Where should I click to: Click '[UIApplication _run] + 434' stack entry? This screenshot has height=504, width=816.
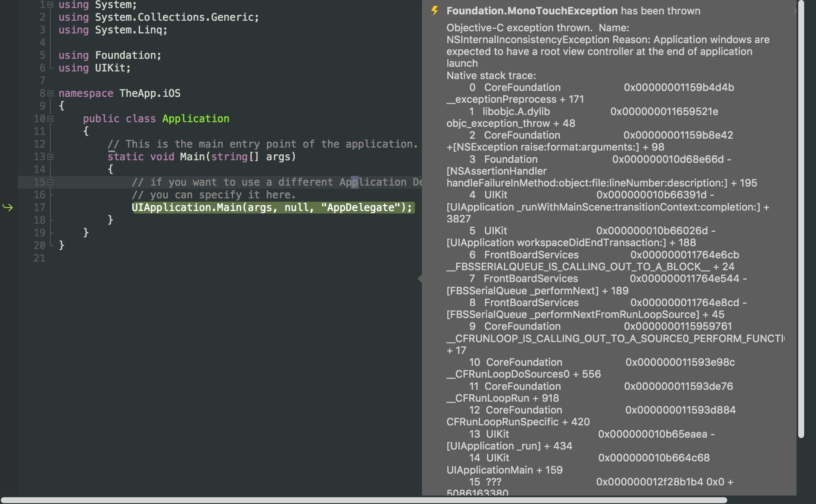[509, 446]
